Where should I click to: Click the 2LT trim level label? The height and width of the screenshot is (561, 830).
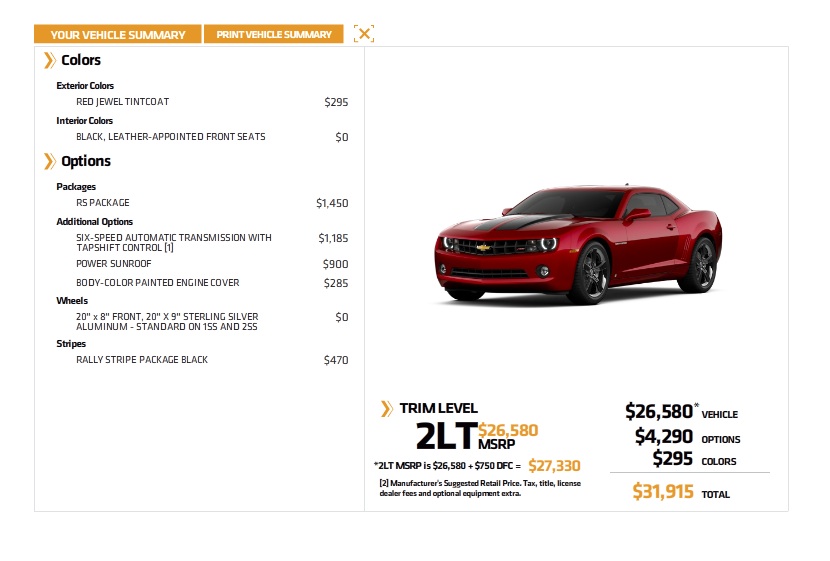(445, 436)
